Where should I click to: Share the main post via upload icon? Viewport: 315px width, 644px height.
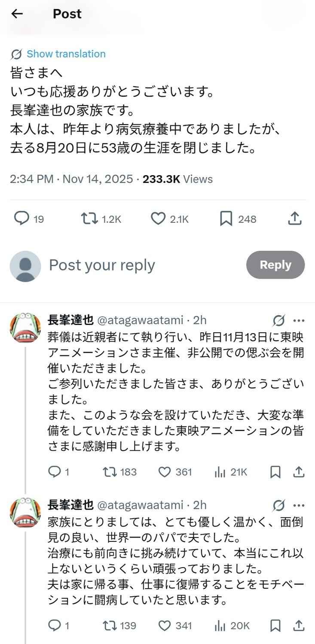[294, 219]
